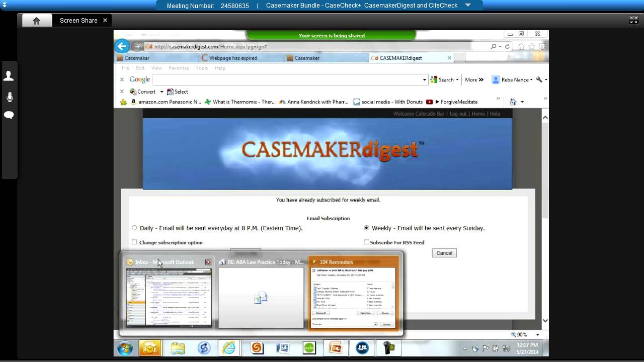Click the browser home icon
Screen dimensions: 644x362
pyautogui.click(x=521, y=46)
